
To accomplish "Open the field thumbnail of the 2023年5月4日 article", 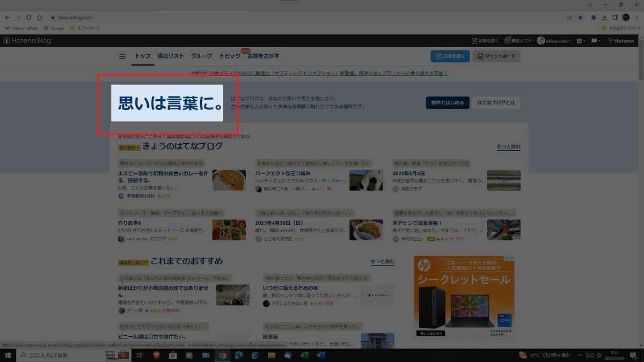I will [503, 180].
